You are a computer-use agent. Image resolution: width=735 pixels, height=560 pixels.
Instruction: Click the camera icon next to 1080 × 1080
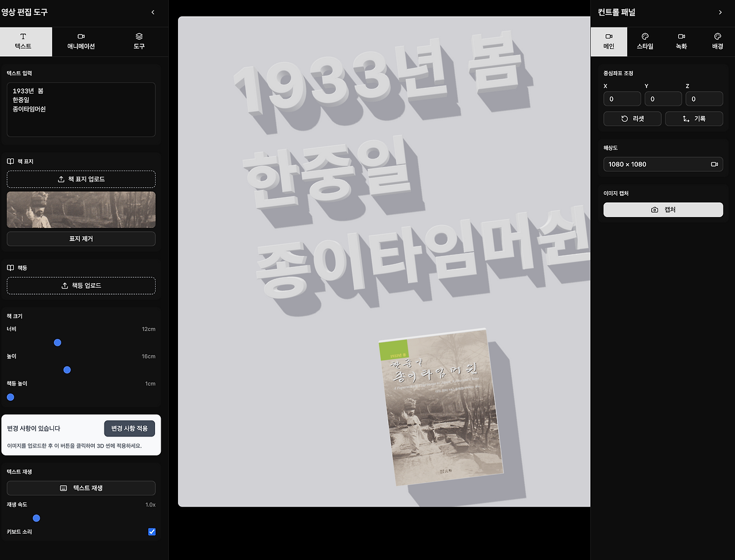(x=715, y=164)
